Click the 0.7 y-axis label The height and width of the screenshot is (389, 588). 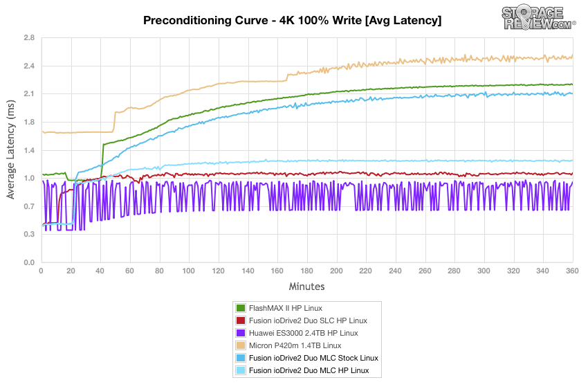[x=29, y=206]
